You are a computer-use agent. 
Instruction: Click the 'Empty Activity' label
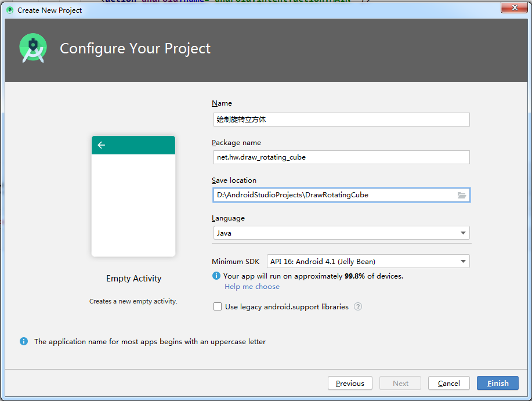click(133, 279)
